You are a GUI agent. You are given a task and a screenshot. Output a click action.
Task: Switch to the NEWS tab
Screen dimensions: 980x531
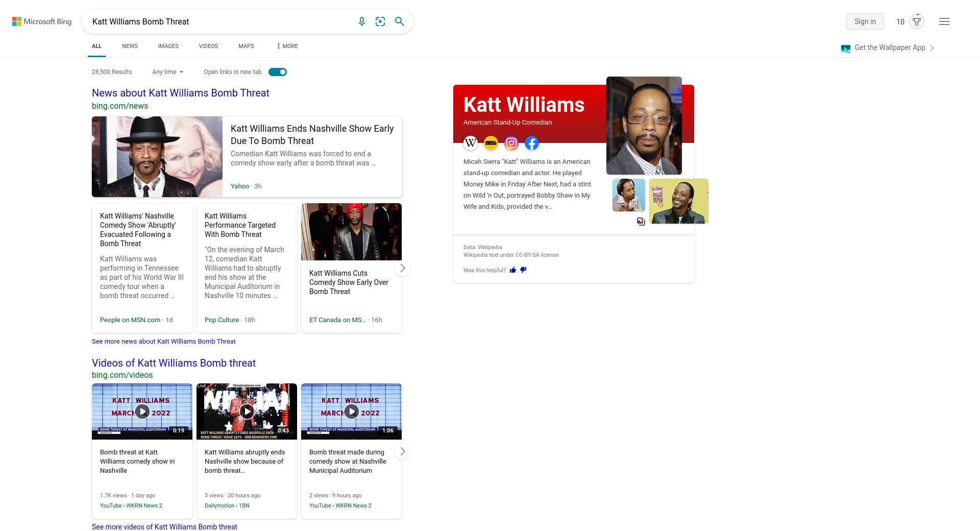click(130, 46)
